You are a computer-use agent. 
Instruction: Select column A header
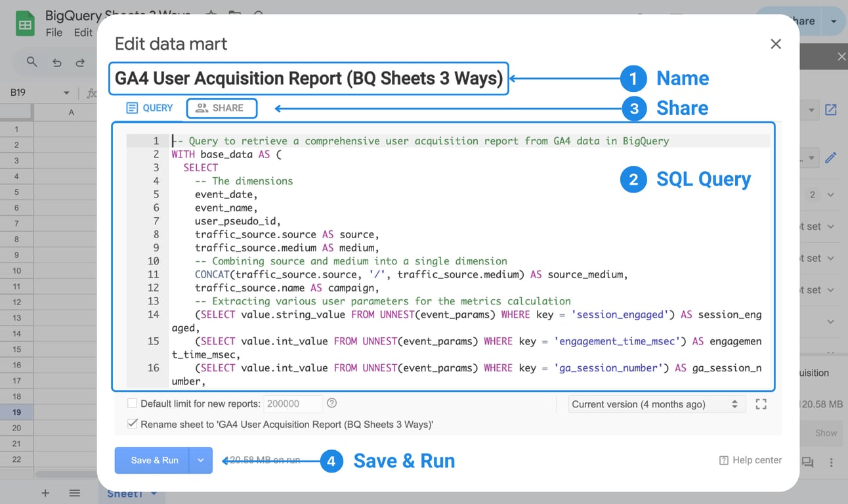point(71,112)
